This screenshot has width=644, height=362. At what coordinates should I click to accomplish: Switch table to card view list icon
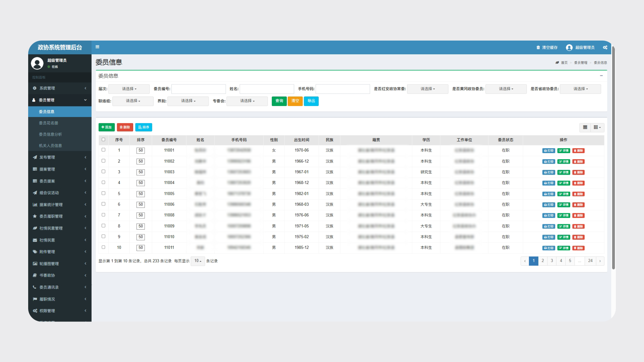coord(585,127)
